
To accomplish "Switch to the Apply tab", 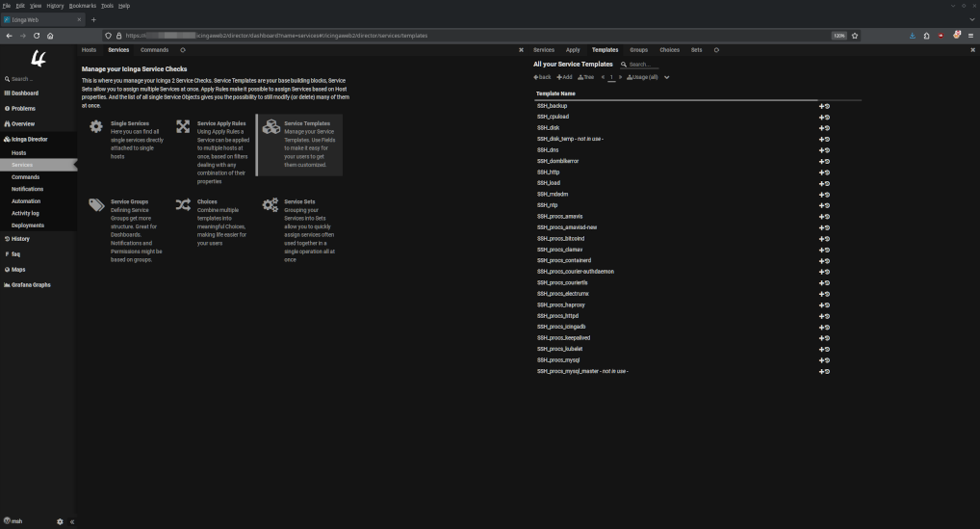I will point(573,49).
